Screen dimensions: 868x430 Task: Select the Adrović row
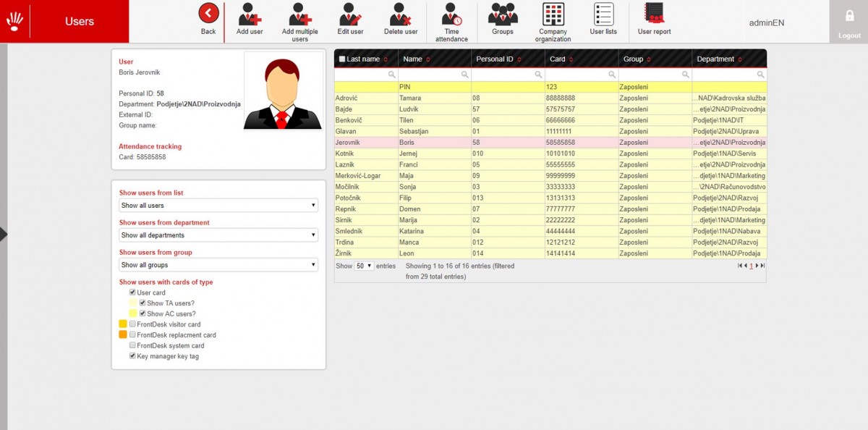tap(550, 98)
